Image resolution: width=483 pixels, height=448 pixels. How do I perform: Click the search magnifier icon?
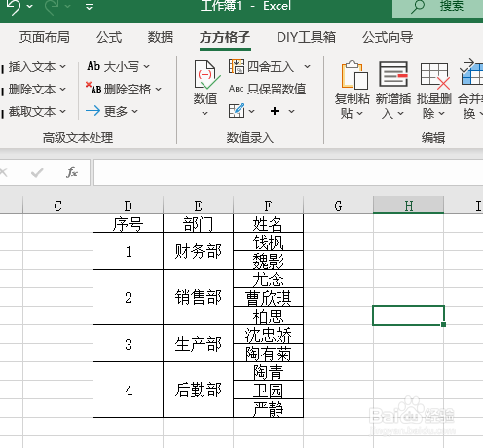[418, 6]
